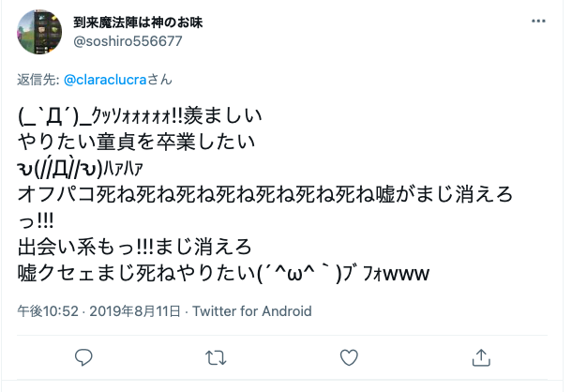Click the tweet line ending with 羨ましい

140,115
